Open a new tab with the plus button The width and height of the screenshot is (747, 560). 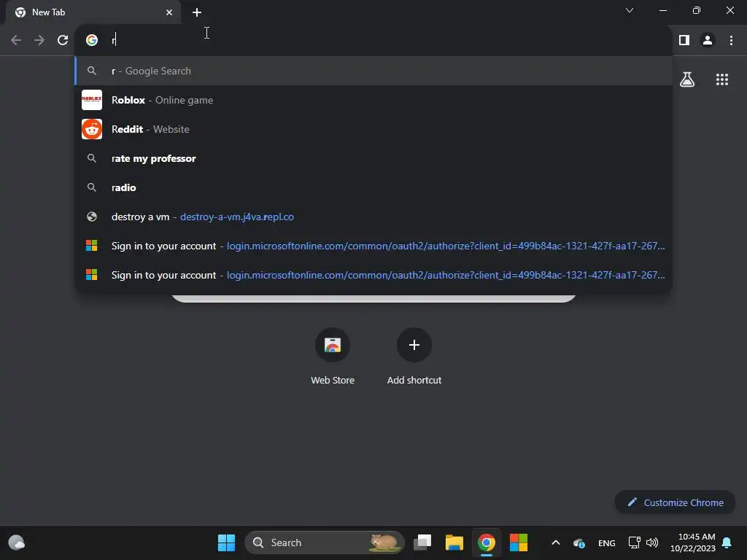tap(197, 12)
